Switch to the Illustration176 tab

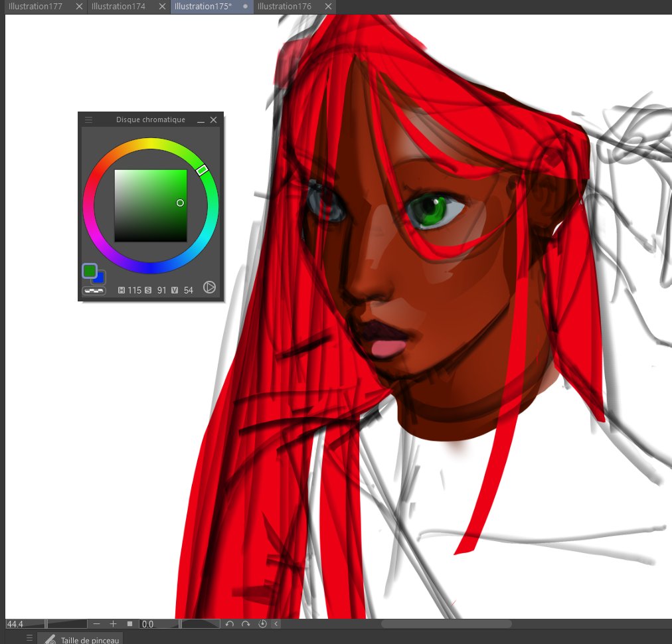click(x=284, y=7)
